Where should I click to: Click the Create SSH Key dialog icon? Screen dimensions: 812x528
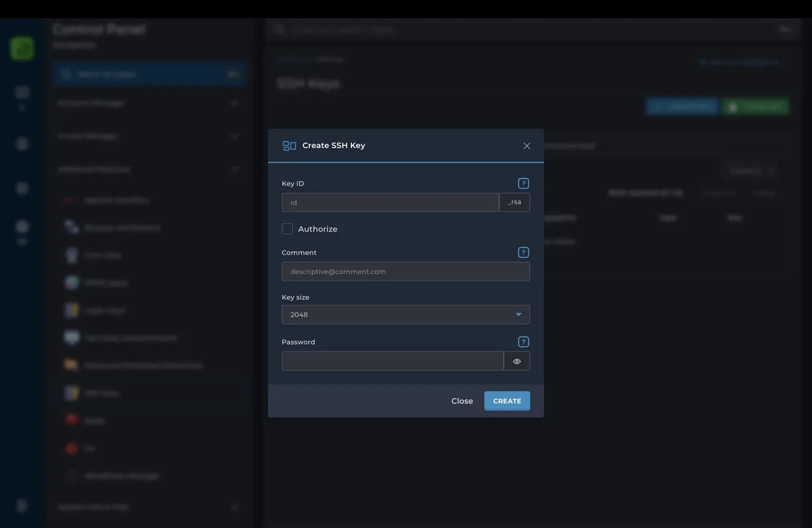[289, 146]
